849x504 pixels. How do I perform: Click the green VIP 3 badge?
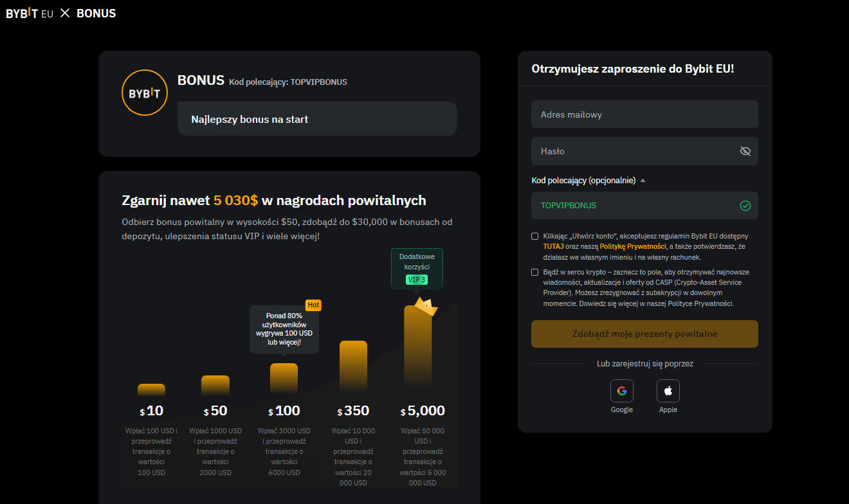point(416,280)
